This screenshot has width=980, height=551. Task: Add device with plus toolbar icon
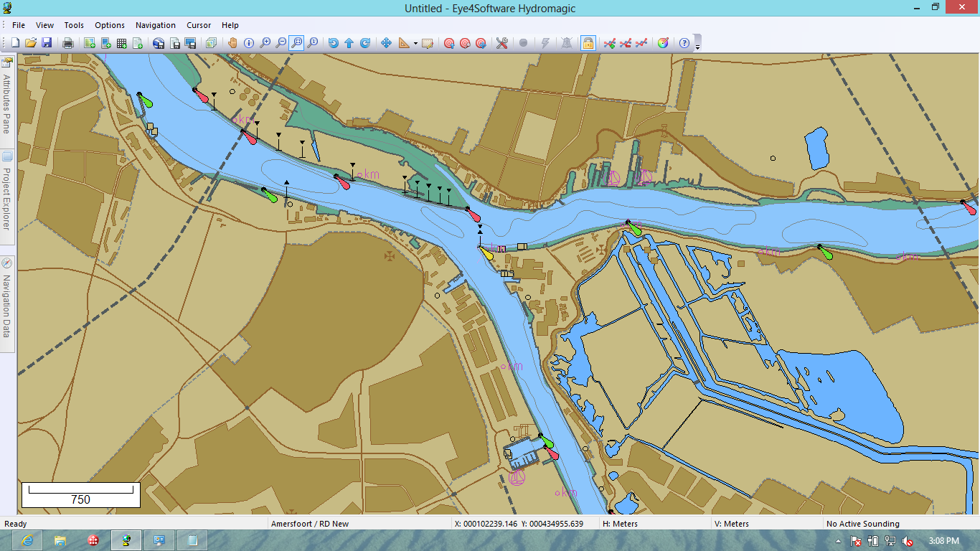(x=105, y=43)
